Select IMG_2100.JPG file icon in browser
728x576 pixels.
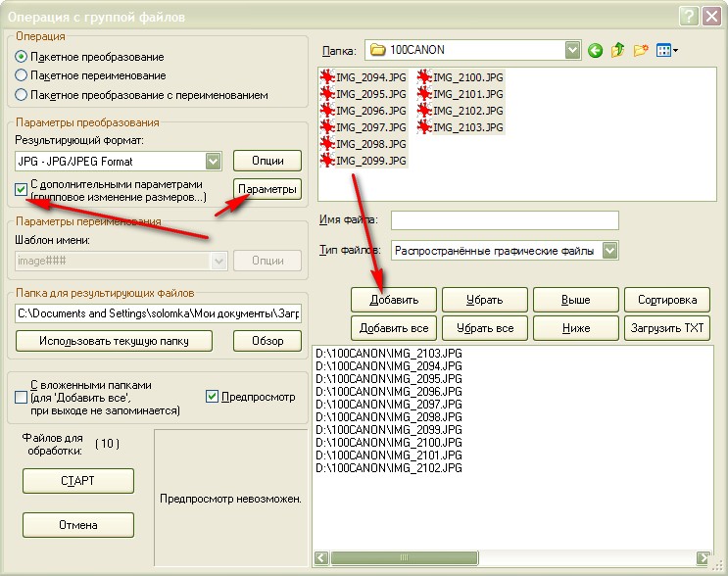(x=423, y=77)
